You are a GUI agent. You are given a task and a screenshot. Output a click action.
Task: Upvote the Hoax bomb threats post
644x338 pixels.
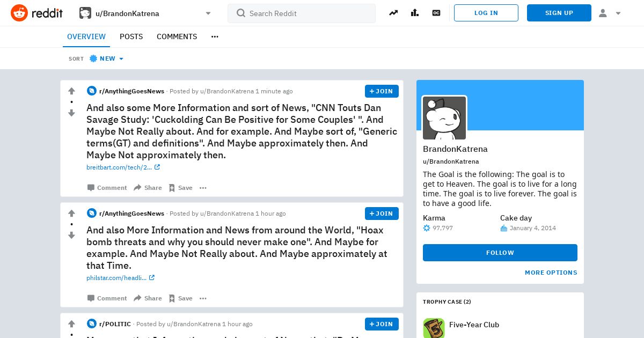tap(71, 214)
